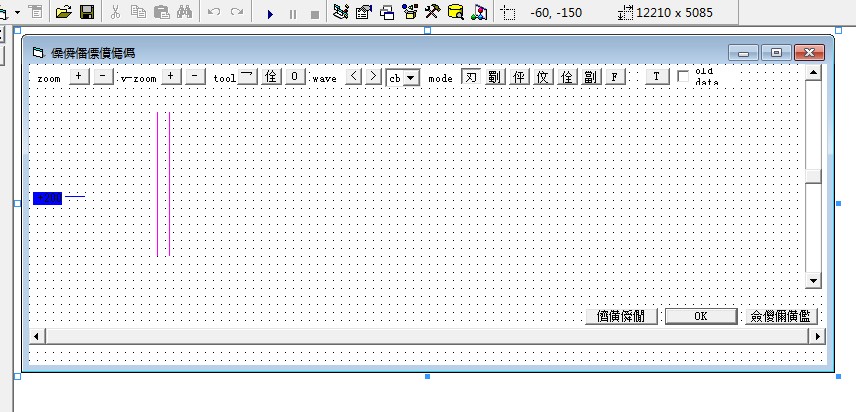Click the minus button next to v-zoom
The image size is (856, 412).
tap(195, 76)
